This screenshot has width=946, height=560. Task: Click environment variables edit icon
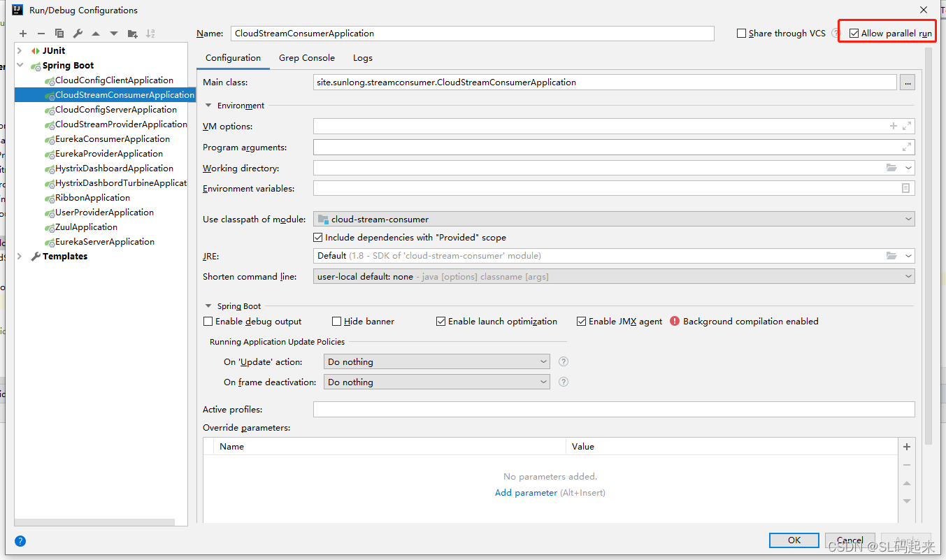905,189
